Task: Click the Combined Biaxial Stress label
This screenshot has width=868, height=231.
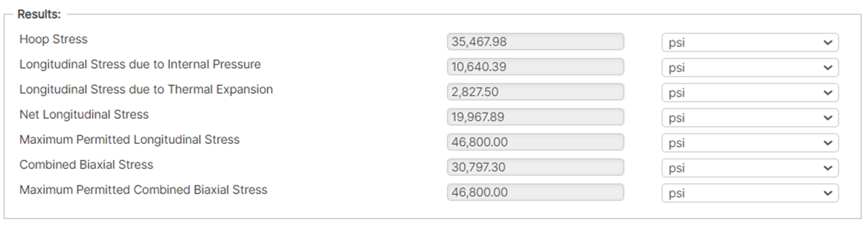Action: click(86, 165)
